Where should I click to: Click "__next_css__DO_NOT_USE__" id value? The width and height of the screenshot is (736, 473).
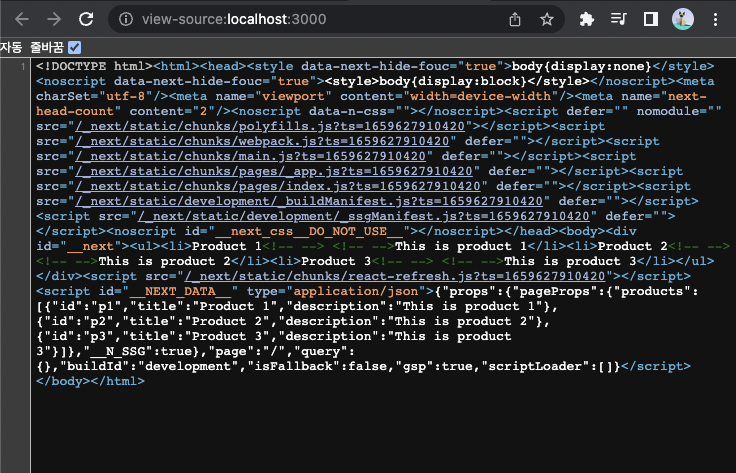coord(309,231)
